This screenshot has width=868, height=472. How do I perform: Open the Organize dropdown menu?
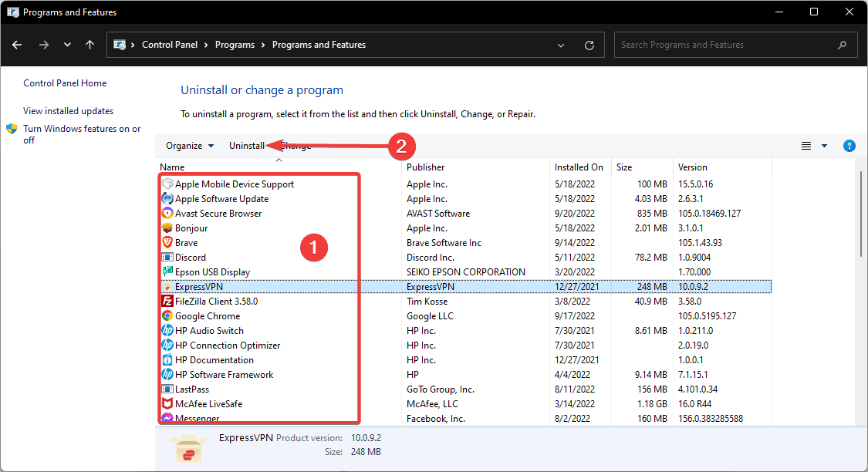[190, 146]
